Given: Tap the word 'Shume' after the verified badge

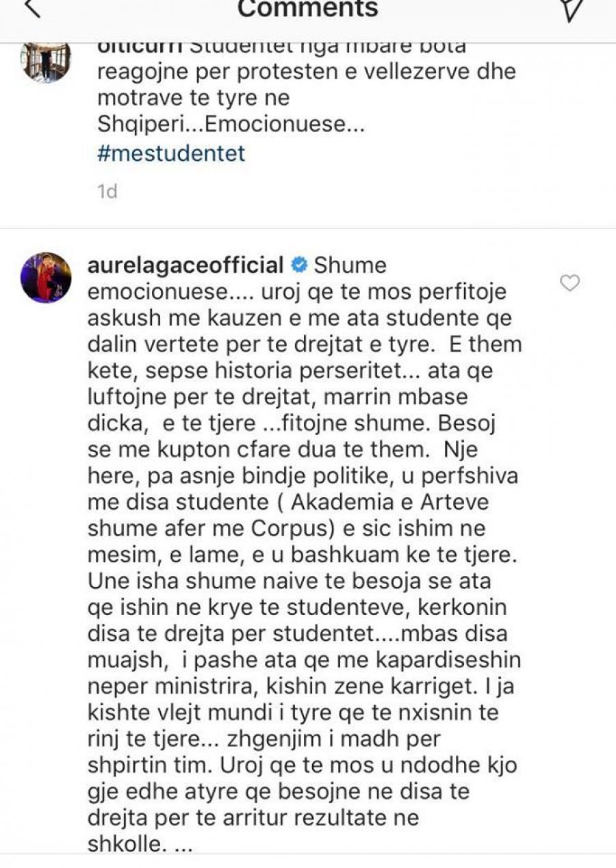Looking at the screenshot, I should [350, 265].
